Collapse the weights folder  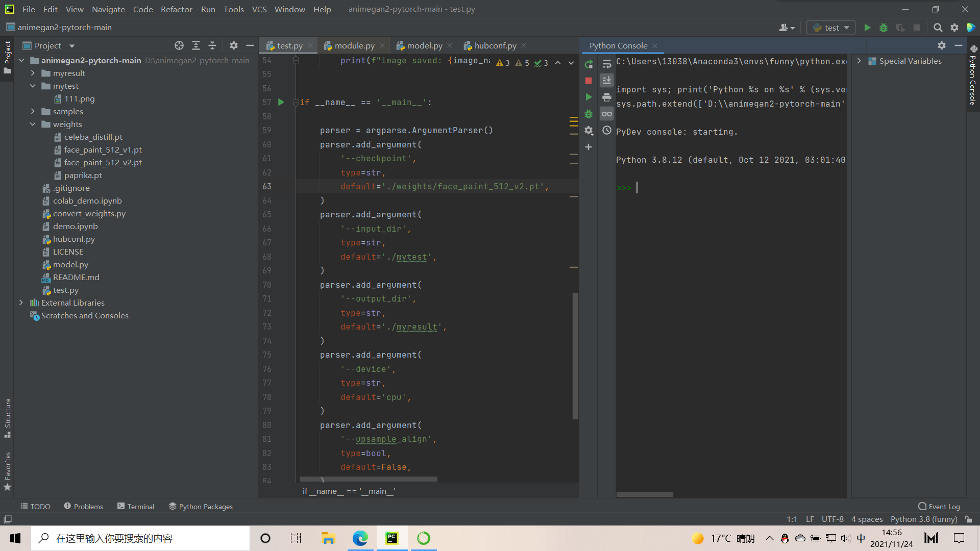(33, 124)
